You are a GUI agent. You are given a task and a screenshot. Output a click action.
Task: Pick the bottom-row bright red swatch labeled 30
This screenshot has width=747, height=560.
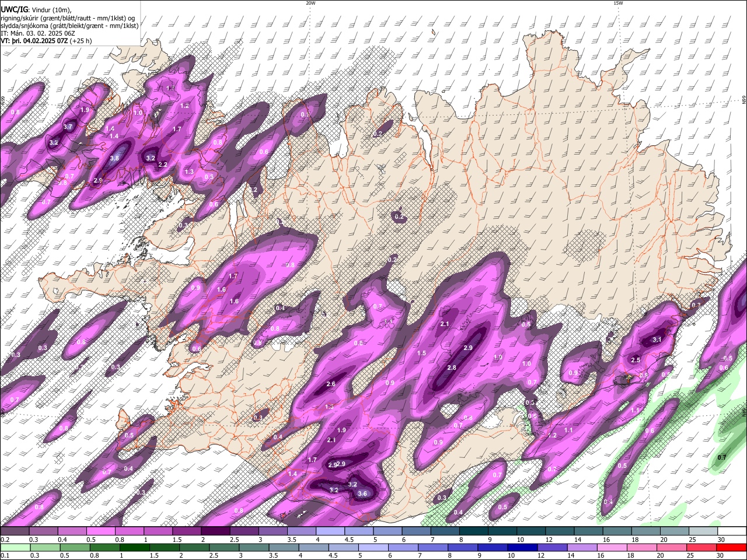(x=731, y=547)
